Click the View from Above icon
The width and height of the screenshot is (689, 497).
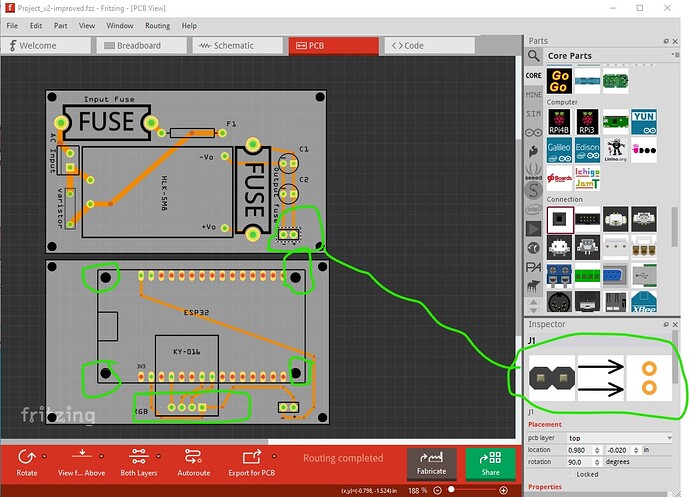click(x=82, y=455)
